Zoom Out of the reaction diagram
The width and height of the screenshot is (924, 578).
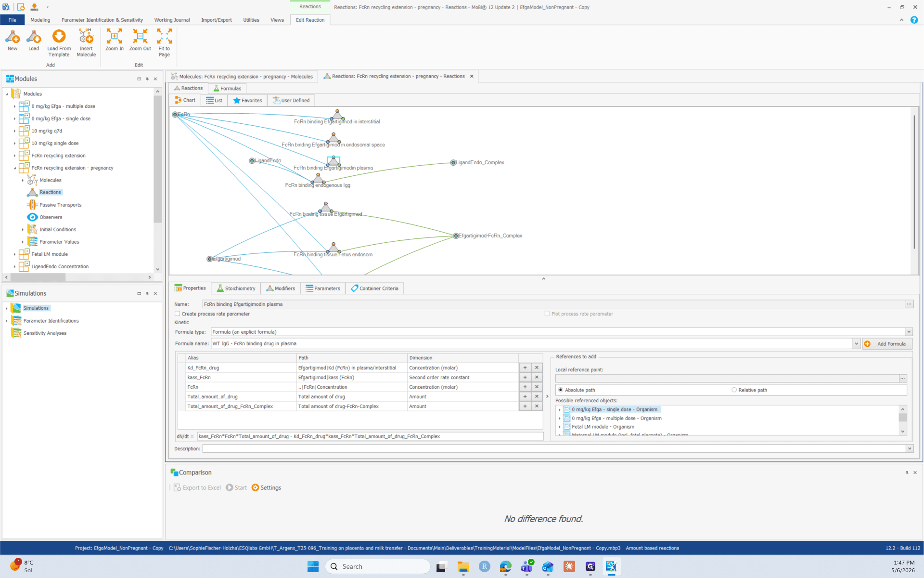(140, 37)
